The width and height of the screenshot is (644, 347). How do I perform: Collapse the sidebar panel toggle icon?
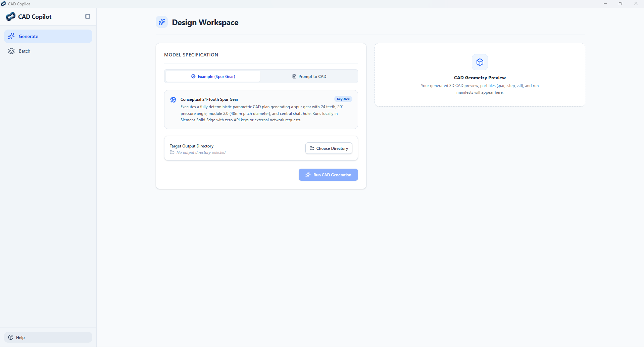[88, 16]
